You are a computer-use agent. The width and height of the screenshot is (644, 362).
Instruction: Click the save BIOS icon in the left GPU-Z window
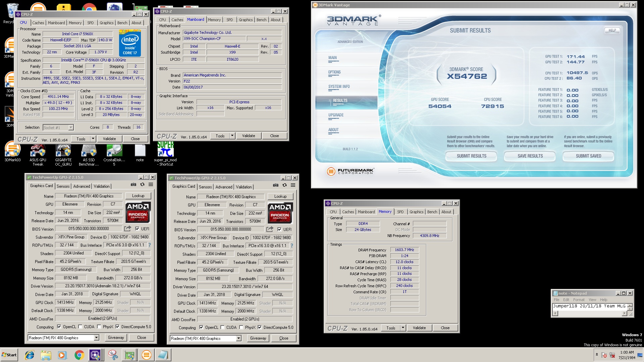pos(127,229)
